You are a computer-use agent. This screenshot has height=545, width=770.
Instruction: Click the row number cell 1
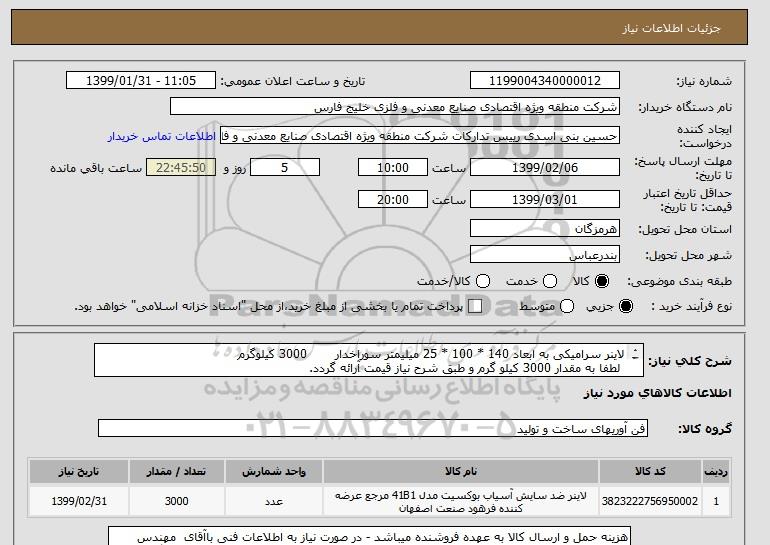[716, 501]
